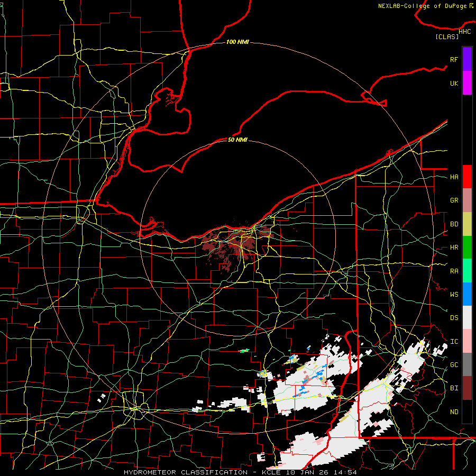Click the "14:54" timestamp in footer
Viewport: 476px width, 476px height.
[x=344, y=472]
